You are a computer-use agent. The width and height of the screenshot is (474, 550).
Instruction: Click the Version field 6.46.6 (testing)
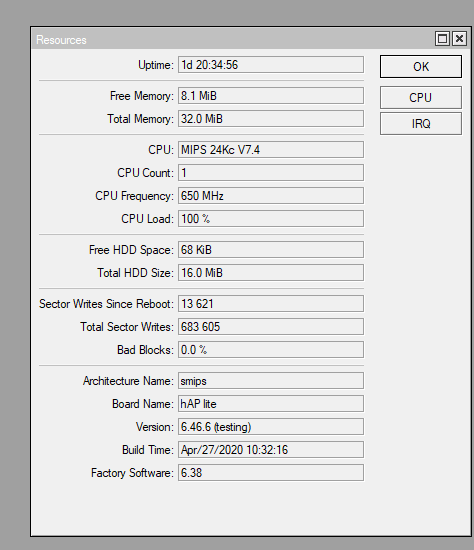271,427
